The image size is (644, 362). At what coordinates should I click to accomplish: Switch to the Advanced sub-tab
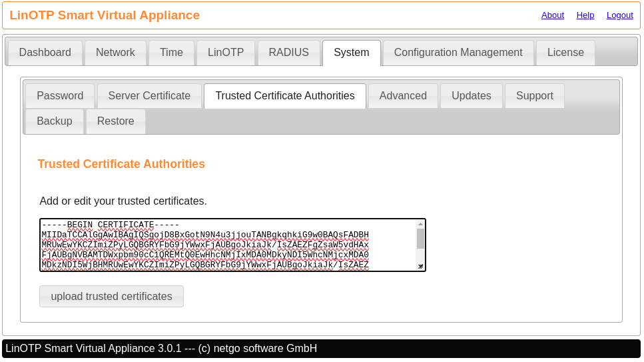[403, 96]
